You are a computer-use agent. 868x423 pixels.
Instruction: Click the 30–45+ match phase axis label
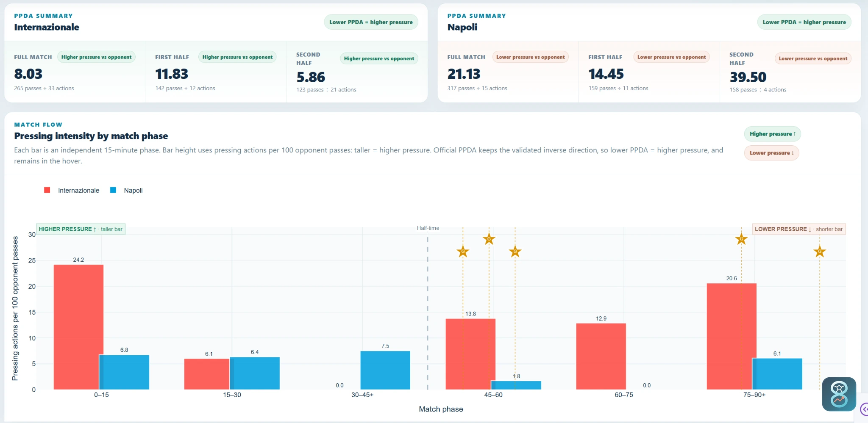pyautogui.click(x=362, y=395)
